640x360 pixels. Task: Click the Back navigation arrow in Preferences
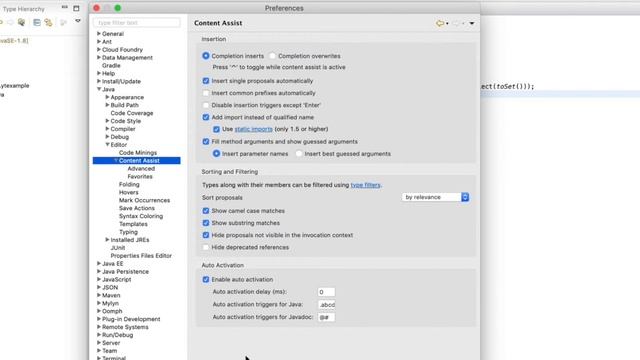click(x=440, y=23)
